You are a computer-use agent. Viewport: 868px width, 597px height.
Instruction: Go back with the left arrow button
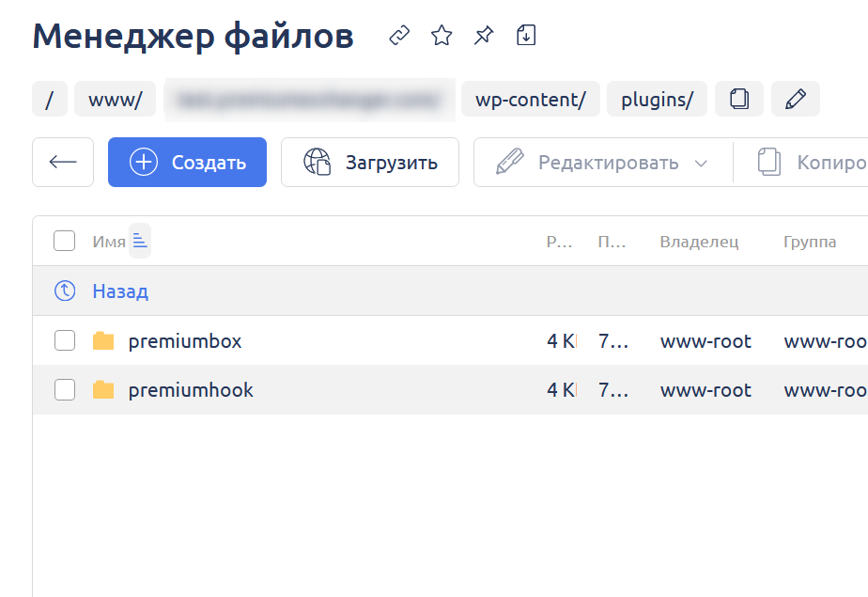pyautogui.click(x=63, y=163)
